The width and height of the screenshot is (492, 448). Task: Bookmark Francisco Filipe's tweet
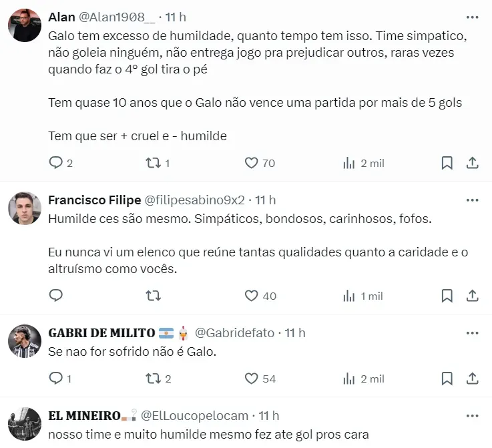click(x=447, y=296)
